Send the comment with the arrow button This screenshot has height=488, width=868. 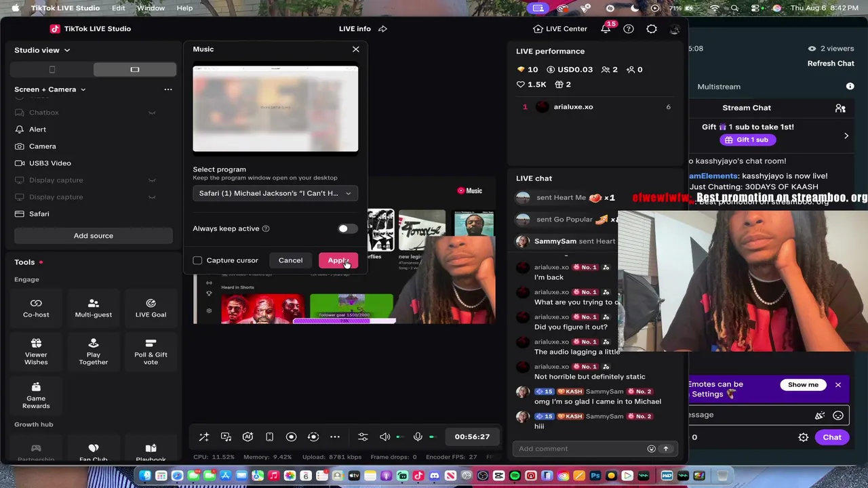pos(666,449)
